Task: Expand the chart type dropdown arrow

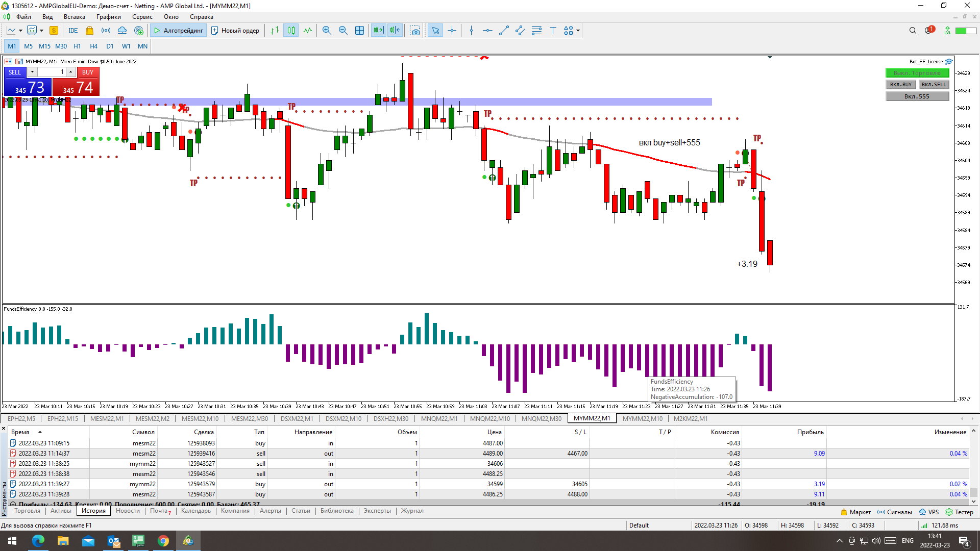Action: coord(20,31)
